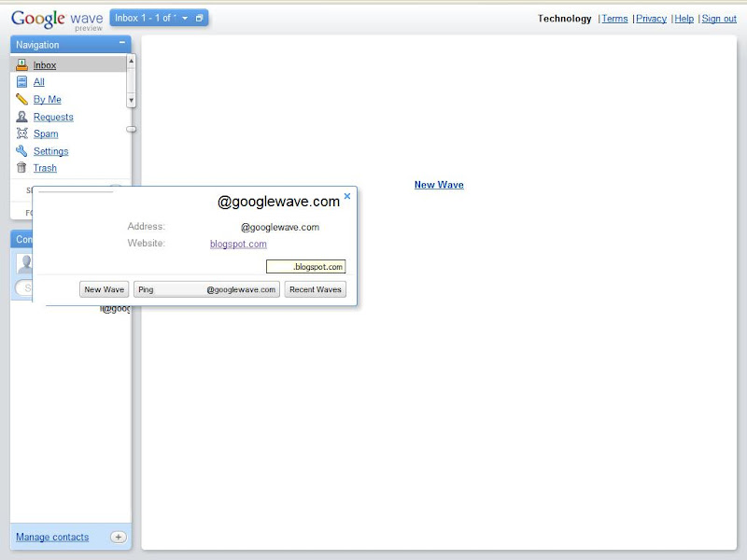Viewport: 747px width, 560px height.
Task: Open the Terms link
Action: pos(614,19)
